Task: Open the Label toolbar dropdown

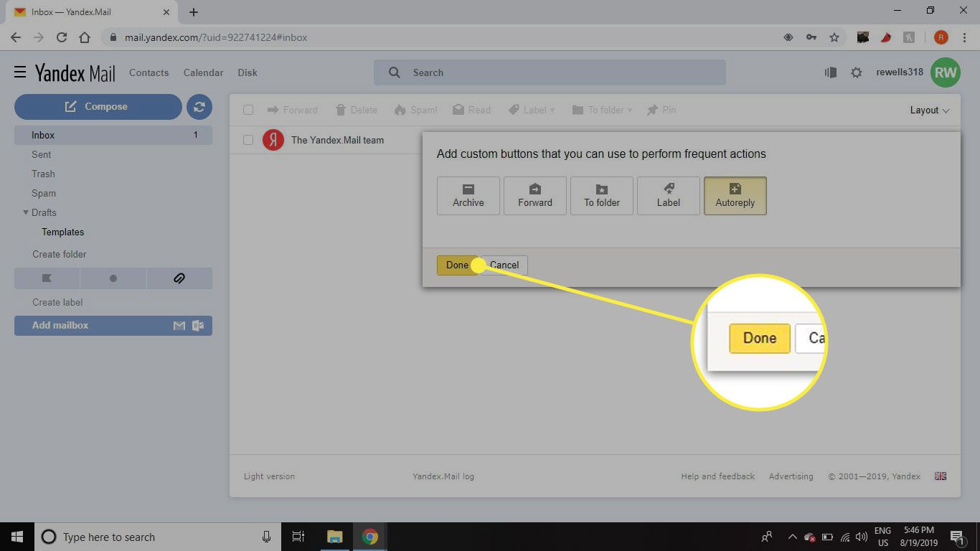Action: [x=532, y=110]
